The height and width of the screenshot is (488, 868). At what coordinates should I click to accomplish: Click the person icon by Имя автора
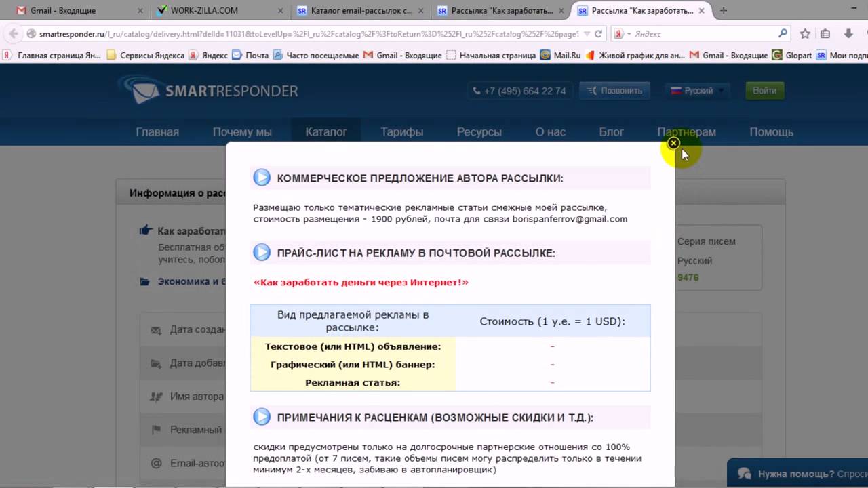[x=157, y=396]
